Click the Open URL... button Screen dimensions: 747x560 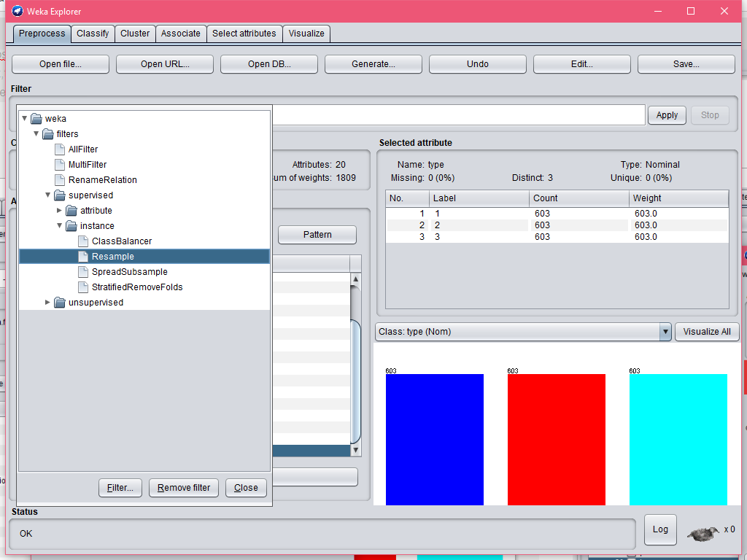tap(165, 64)
